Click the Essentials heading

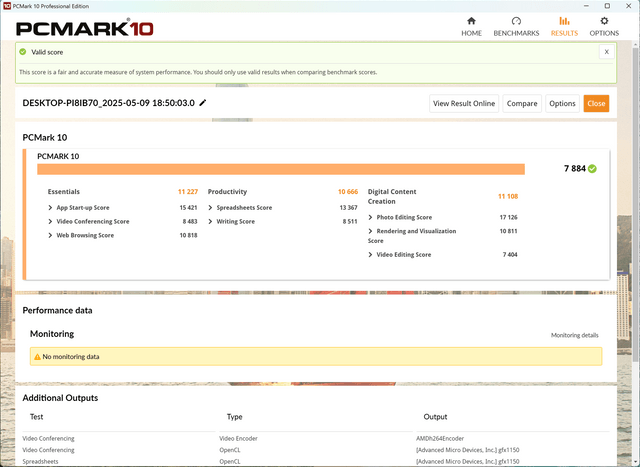64,192
